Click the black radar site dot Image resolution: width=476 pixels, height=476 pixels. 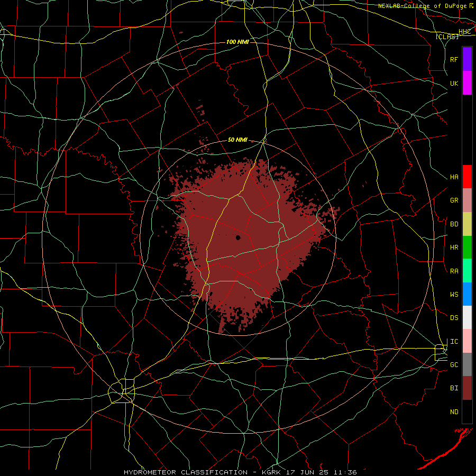coord(239,237)
